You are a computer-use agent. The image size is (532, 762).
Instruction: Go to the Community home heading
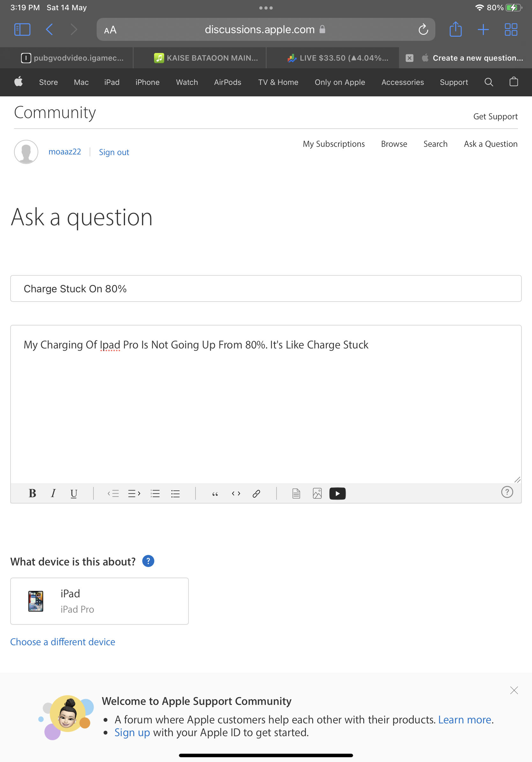click(55, 113)
